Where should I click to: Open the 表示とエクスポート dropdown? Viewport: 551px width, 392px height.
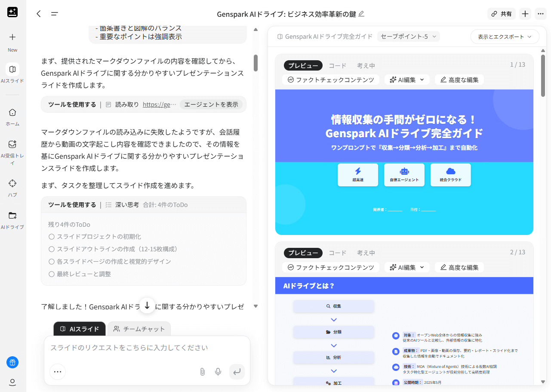(x=505, y=37)
